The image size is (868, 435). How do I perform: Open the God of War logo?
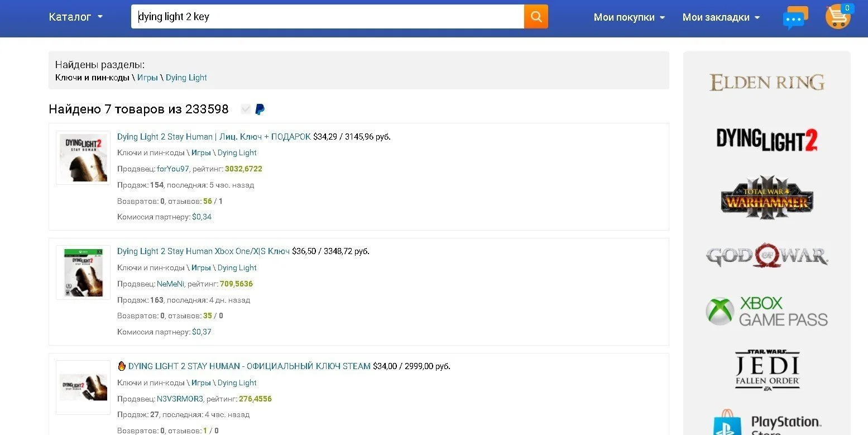(766, 256)
